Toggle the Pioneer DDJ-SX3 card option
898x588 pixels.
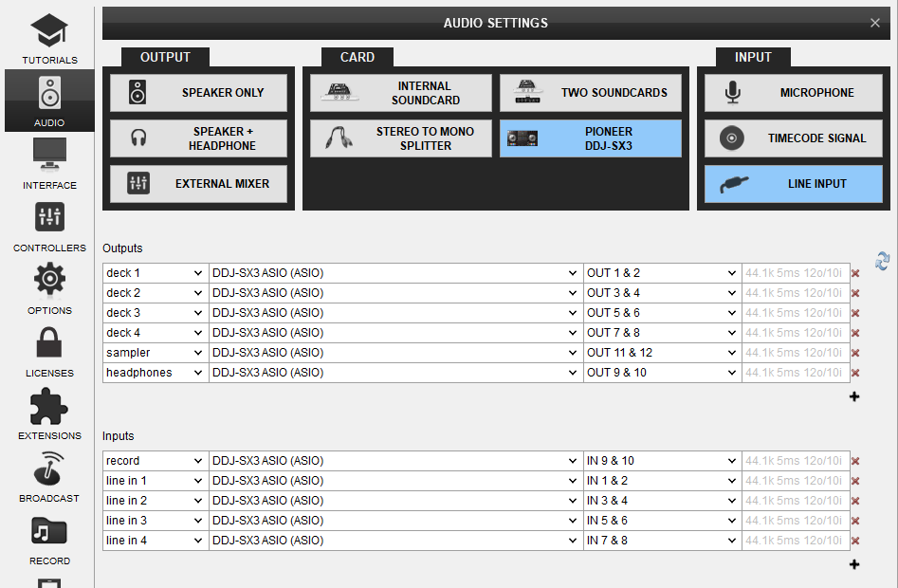click(591, 138)
